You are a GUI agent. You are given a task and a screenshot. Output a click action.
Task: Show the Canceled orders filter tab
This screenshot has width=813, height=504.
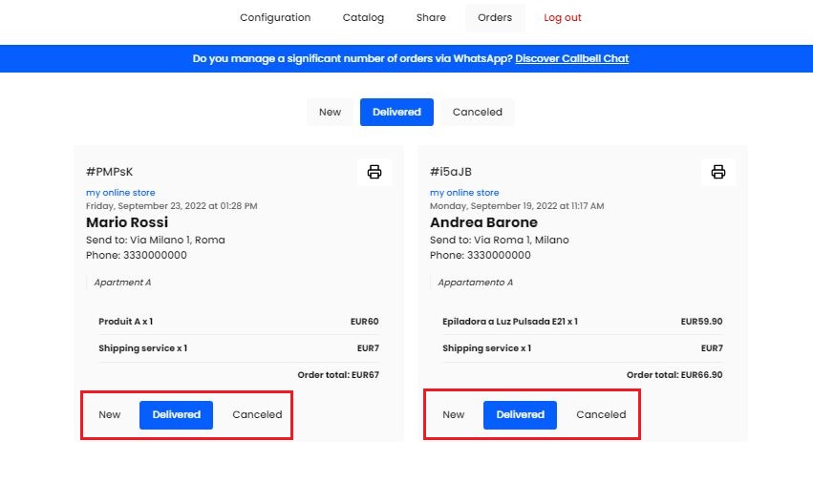pos(477,112)
